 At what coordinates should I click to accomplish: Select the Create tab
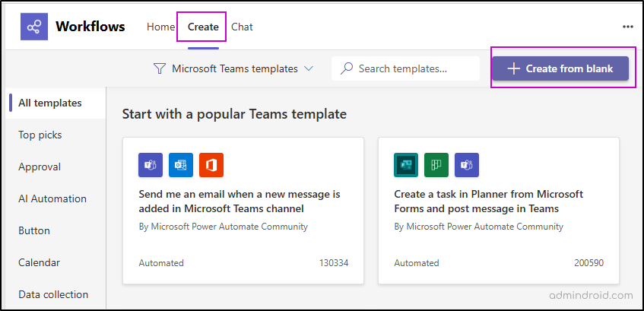click(x=203, y=27)
